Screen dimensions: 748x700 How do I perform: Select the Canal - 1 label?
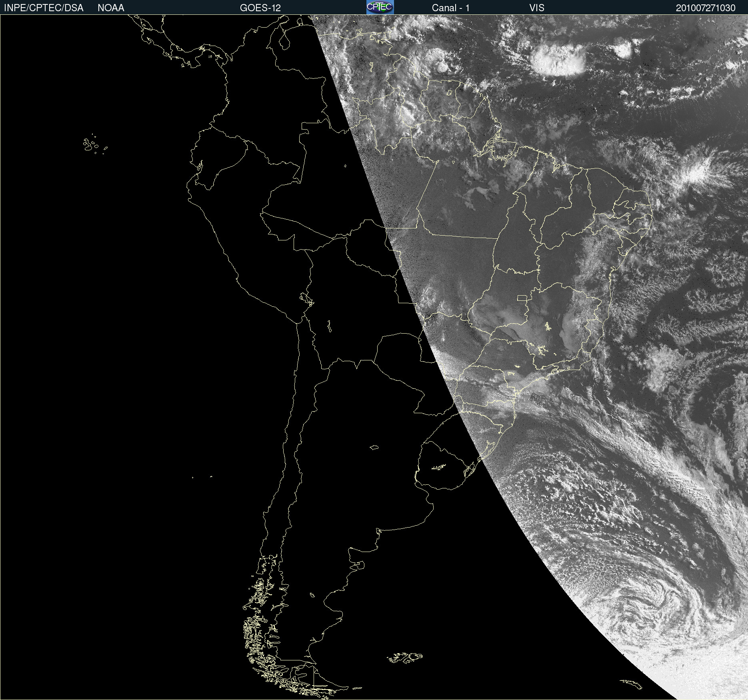(451, 8)
